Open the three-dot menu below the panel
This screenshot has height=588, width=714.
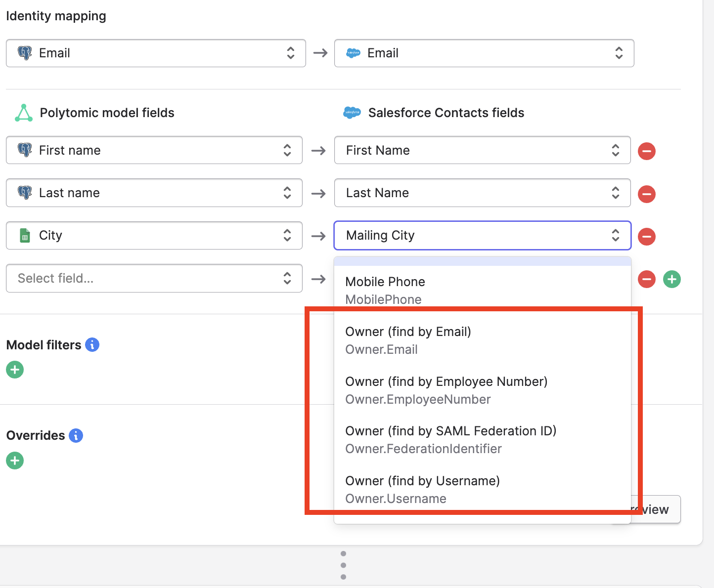[x=343, y=565]
